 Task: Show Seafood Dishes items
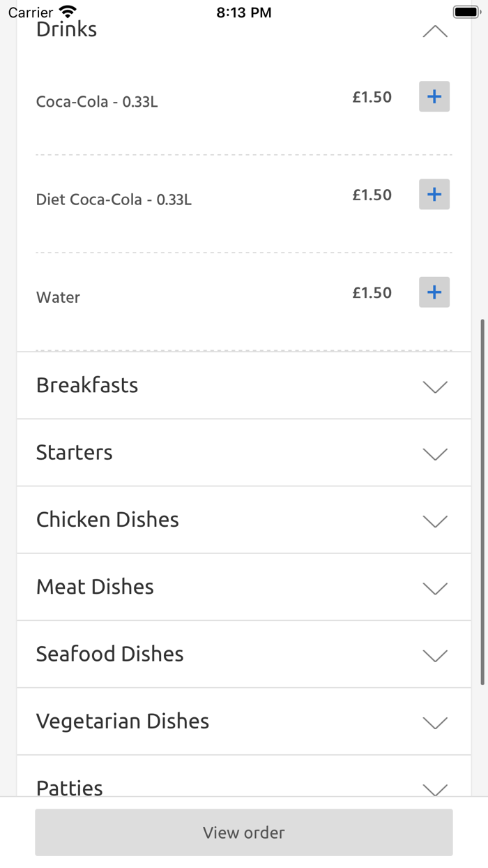click(x=434, y=655)
